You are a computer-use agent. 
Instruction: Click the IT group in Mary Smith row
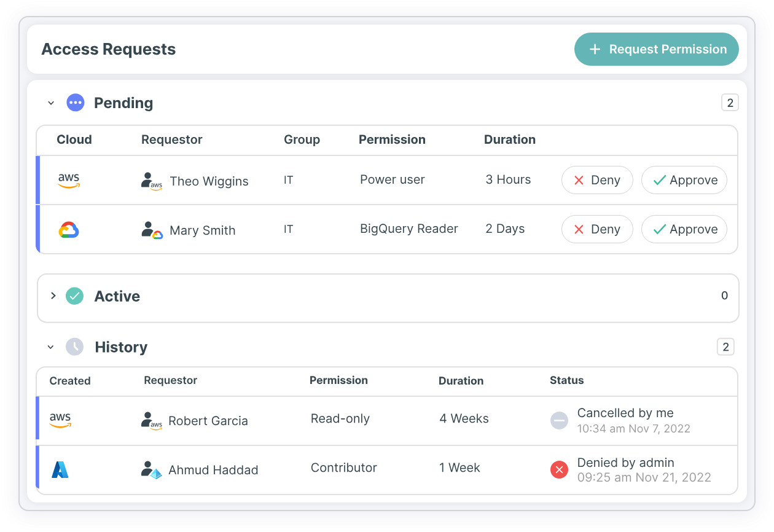(x=289, y=229)
